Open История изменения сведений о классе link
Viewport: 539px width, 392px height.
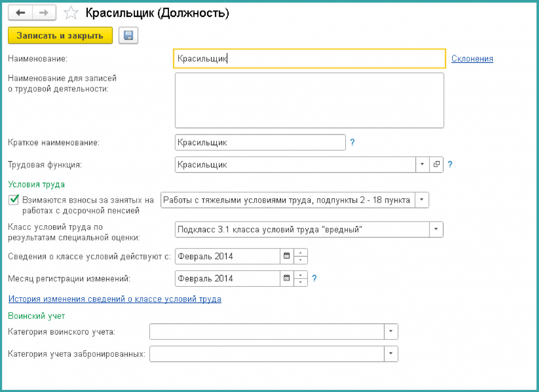(x=115, y=299)
